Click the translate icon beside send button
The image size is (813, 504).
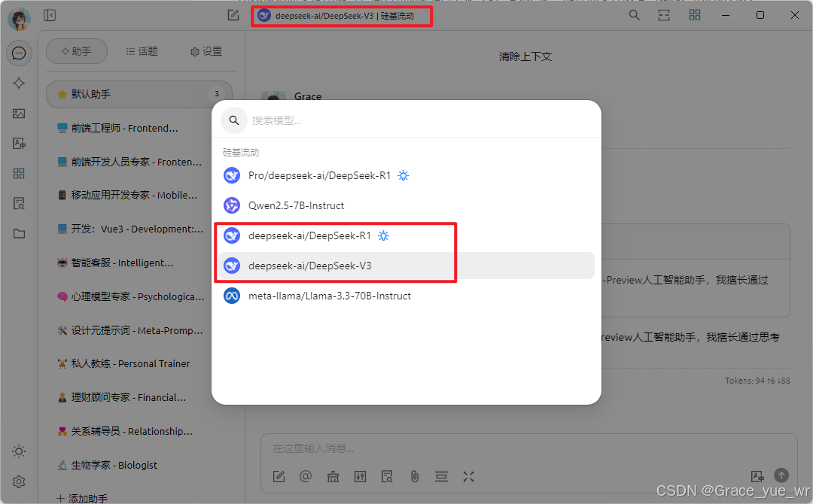[757, 476]
